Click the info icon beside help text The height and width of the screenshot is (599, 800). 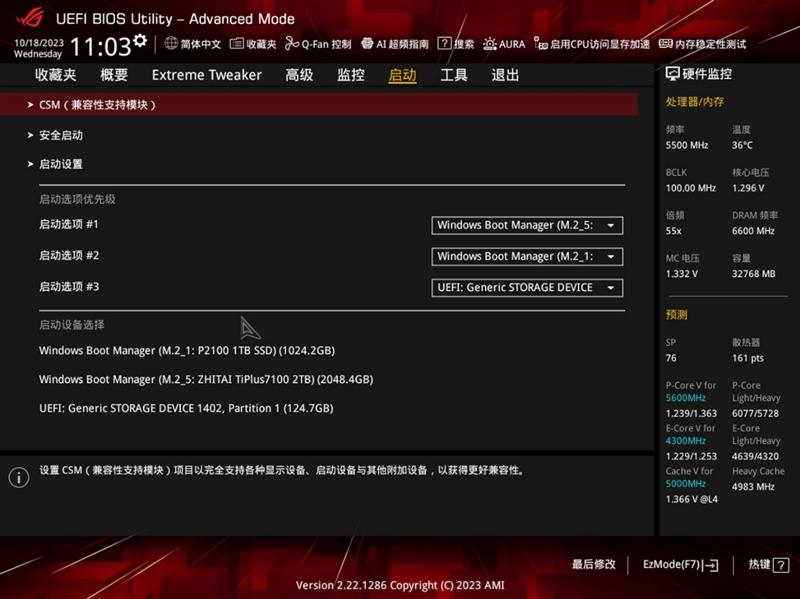[x=19, y=478]
